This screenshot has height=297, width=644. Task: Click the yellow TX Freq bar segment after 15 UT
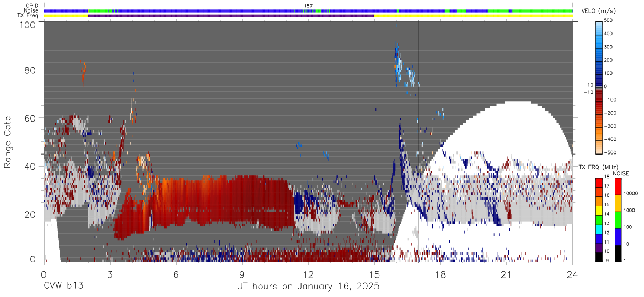pos(474,15)
